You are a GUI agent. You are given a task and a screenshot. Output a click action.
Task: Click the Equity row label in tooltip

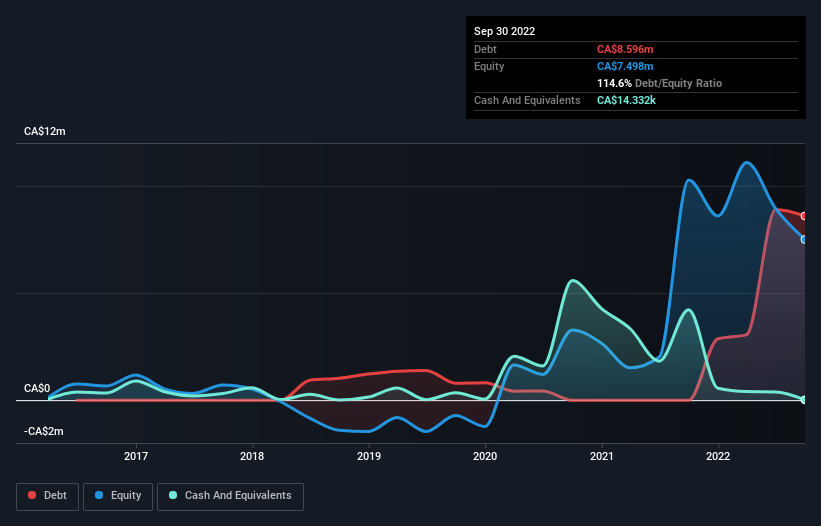point(489,66)
